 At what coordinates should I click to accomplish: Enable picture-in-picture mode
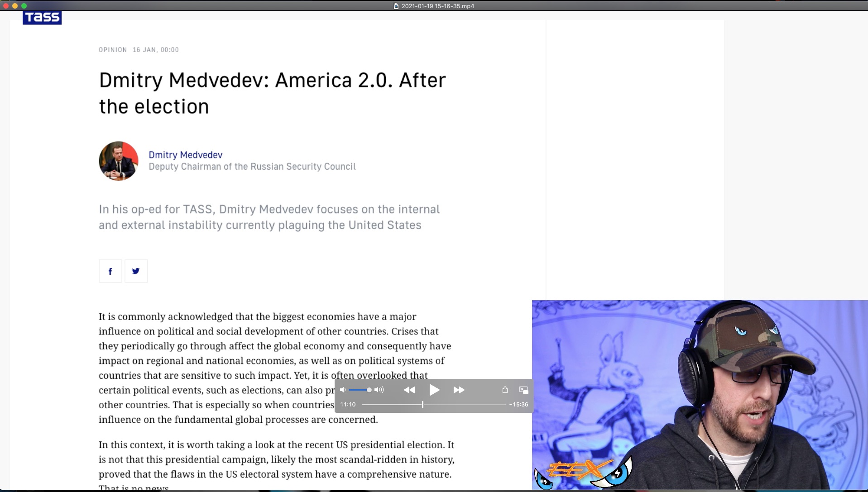[x=523, y=390]
